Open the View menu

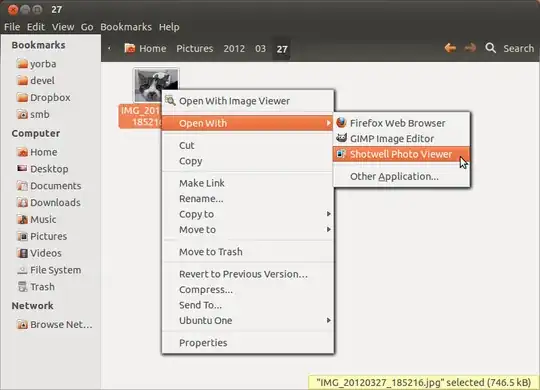[x=63, y=27]
